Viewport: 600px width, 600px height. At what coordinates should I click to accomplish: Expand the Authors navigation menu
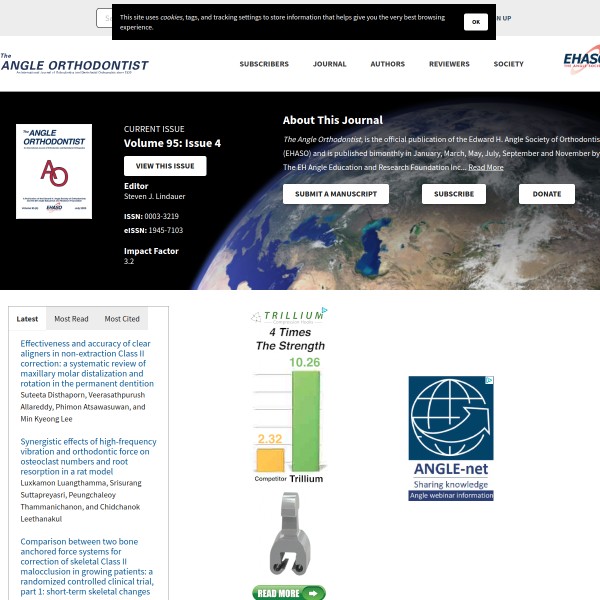[x=388, y=64]
